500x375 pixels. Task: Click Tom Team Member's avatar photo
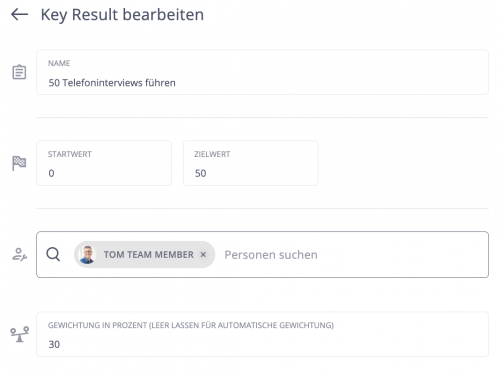click(87, 255)
